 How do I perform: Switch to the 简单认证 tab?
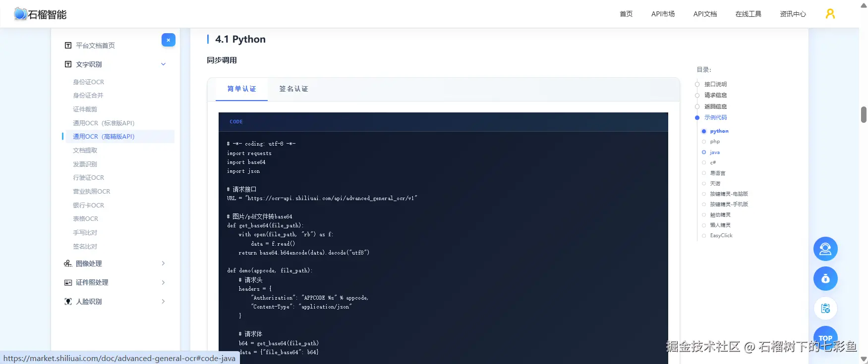[x=241, y=89]
